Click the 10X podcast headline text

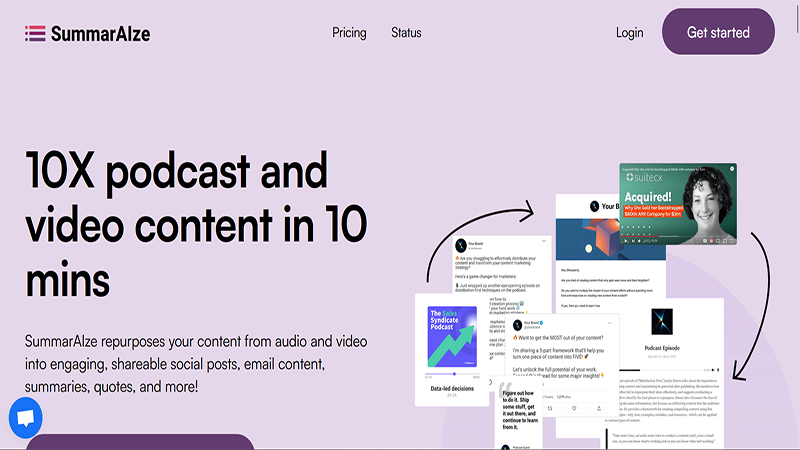pyautogui.click(x=196, y=224)
